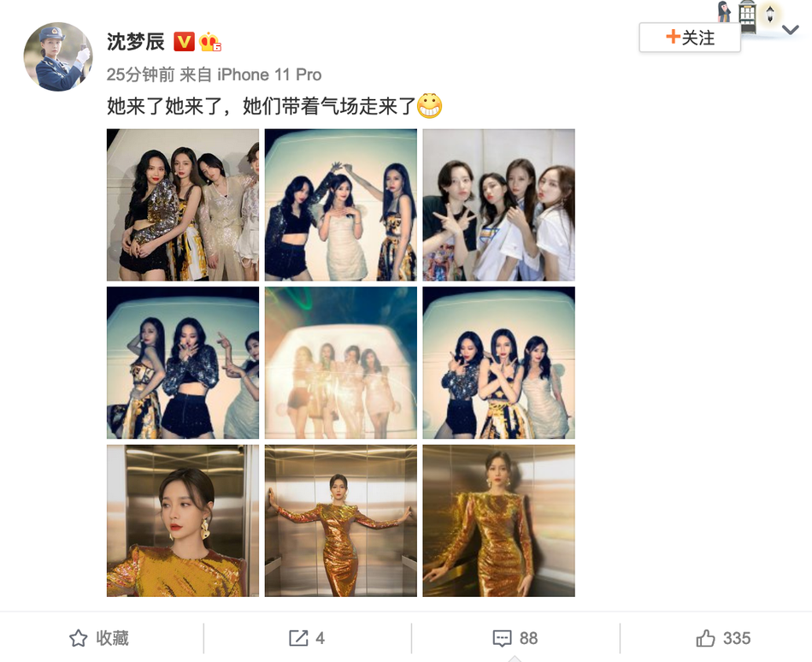
Task: Open comments via speech bubble icon
Action: (x=502, y=638)
